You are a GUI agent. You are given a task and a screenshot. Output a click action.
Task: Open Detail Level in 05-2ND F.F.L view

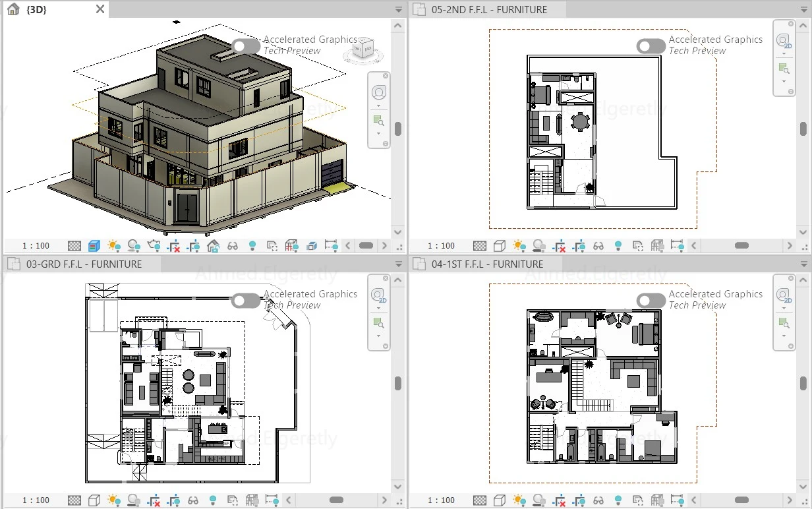coord(480,246)
